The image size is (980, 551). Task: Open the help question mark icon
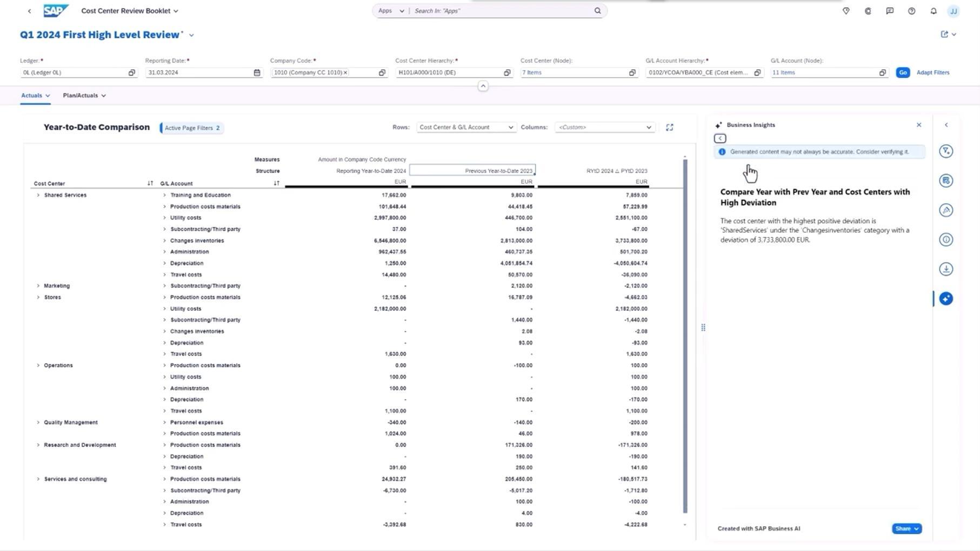(911, 11)
